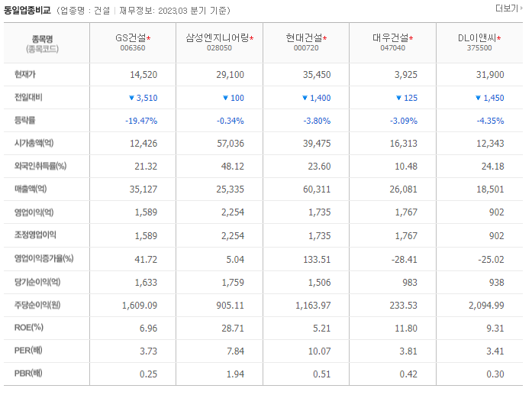
Task: Click PER value 3.41
Action: [495, 351]
